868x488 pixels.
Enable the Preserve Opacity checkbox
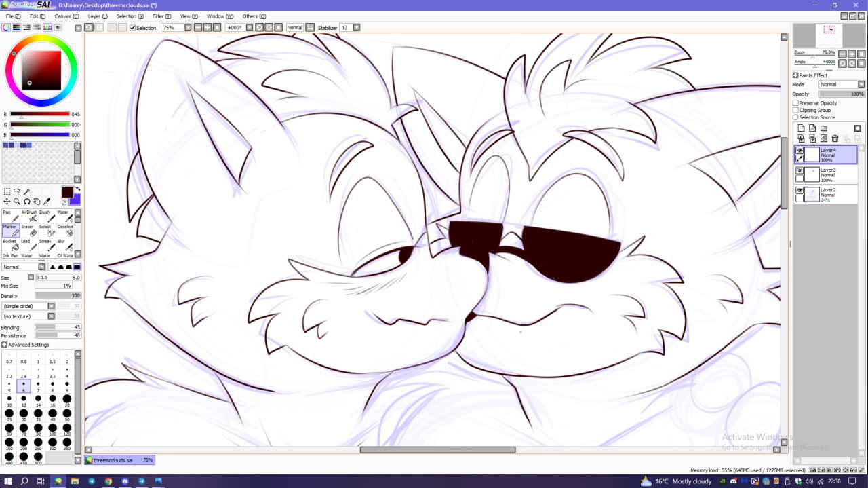click(796, 103)
